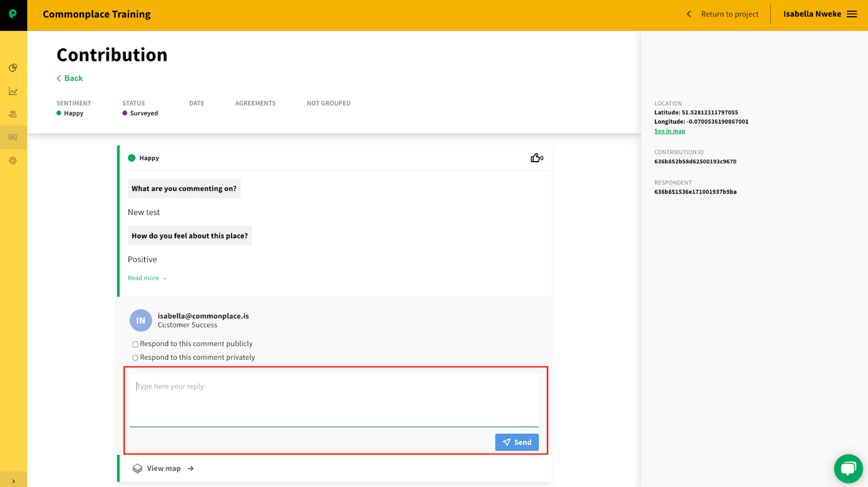
Task: Open the people sidebar icon
Action: click(x=13, y=114)
